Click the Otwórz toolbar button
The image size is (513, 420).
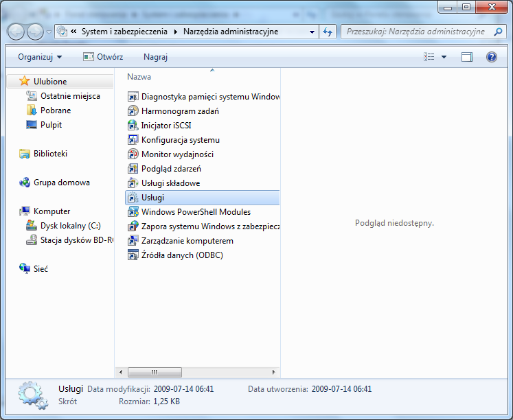(x=103, y=57)
